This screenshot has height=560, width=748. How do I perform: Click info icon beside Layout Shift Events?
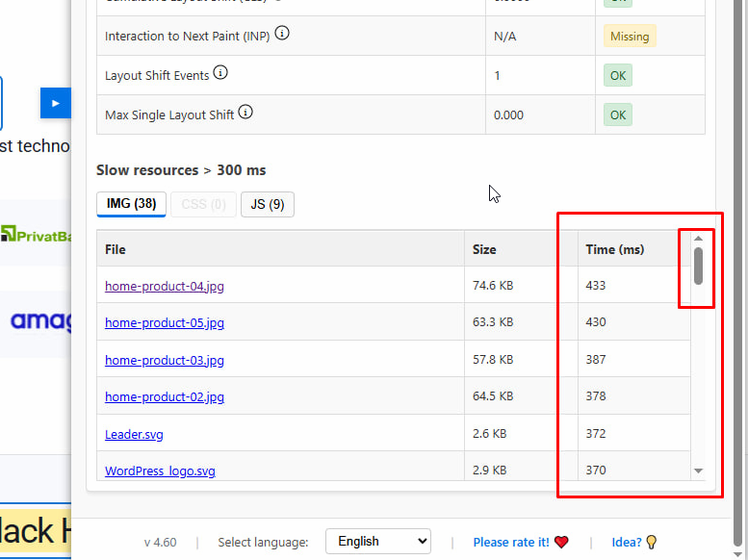pyautogui.click(x=220, y=73)
